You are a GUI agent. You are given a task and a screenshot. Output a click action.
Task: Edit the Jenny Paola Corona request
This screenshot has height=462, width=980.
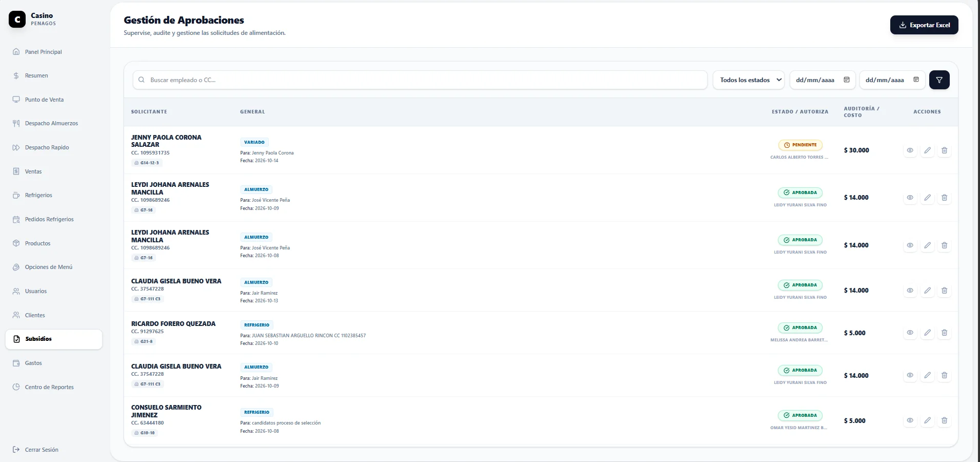[927, 150]
